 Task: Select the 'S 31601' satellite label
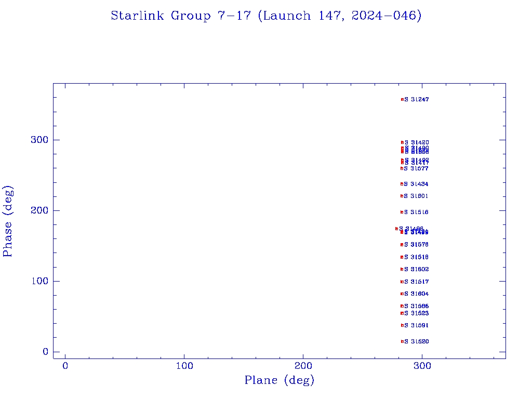pyautogui.click(x=416, y=196)
